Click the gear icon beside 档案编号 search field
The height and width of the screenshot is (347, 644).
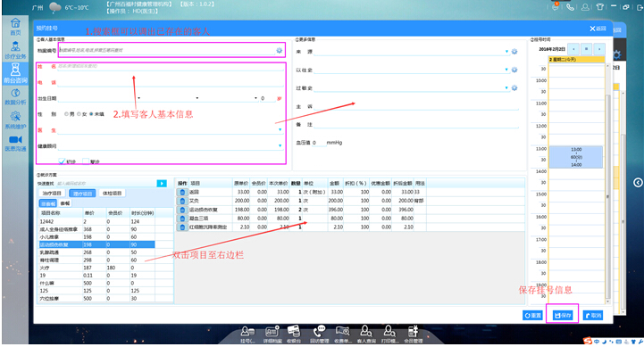pyautogui.click(x=280, y=51)
